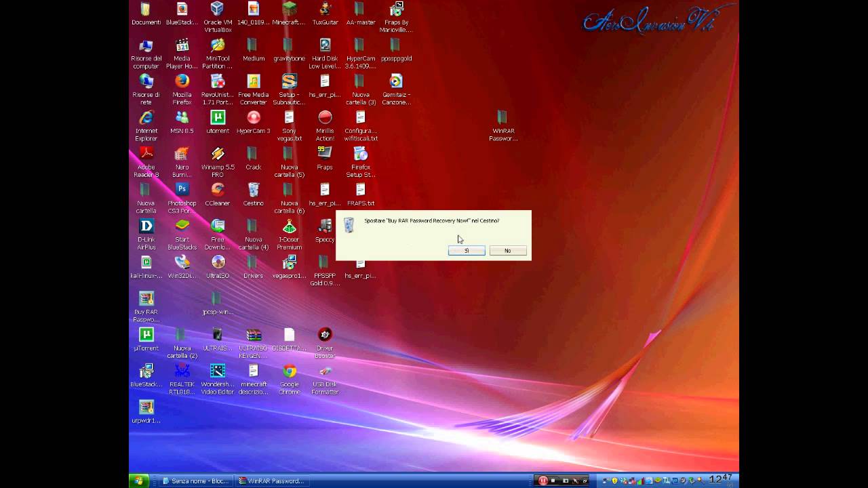Click the red recording icon in taskbar
This screenshot has height=488, width=868.
[543, 481]
